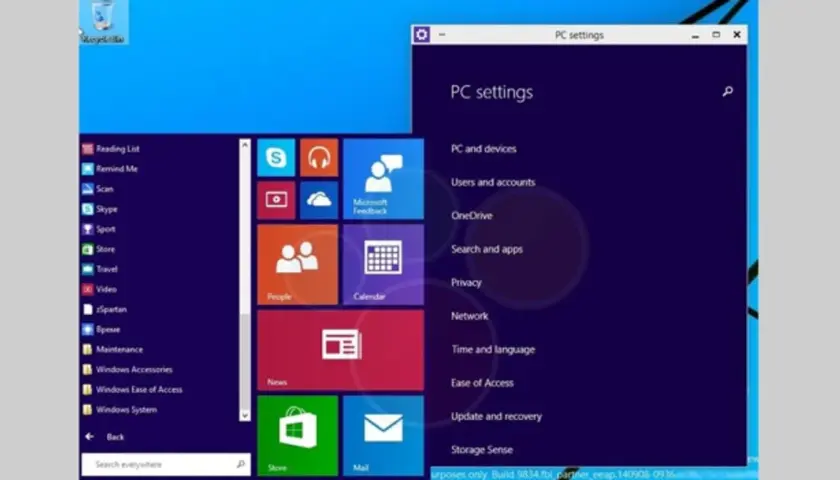Viewport: 840px width, 480px height.
Task: Open the Calendar tile
Action: (383, 265)
